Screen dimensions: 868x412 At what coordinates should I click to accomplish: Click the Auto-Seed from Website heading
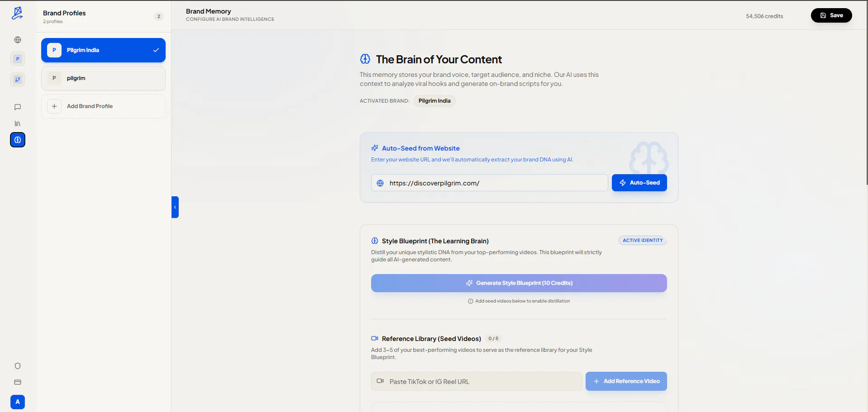coord(421,148)
